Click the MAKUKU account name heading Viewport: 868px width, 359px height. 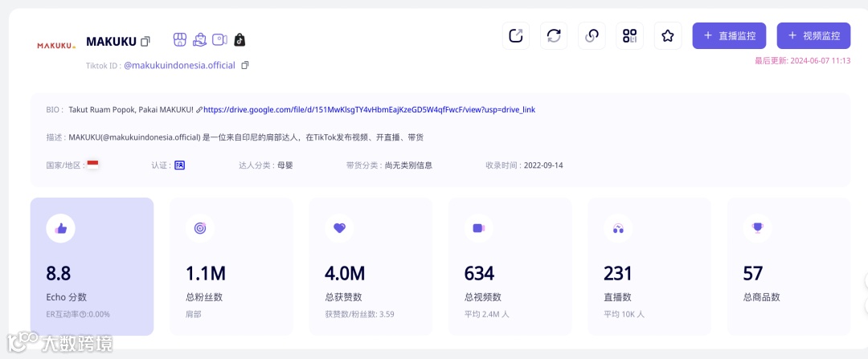coord(111,42)
